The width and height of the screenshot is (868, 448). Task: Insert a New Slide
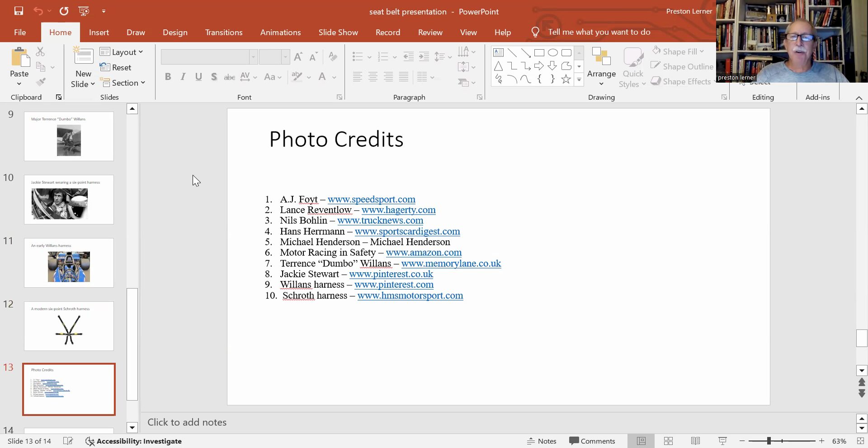click(83, 56)
